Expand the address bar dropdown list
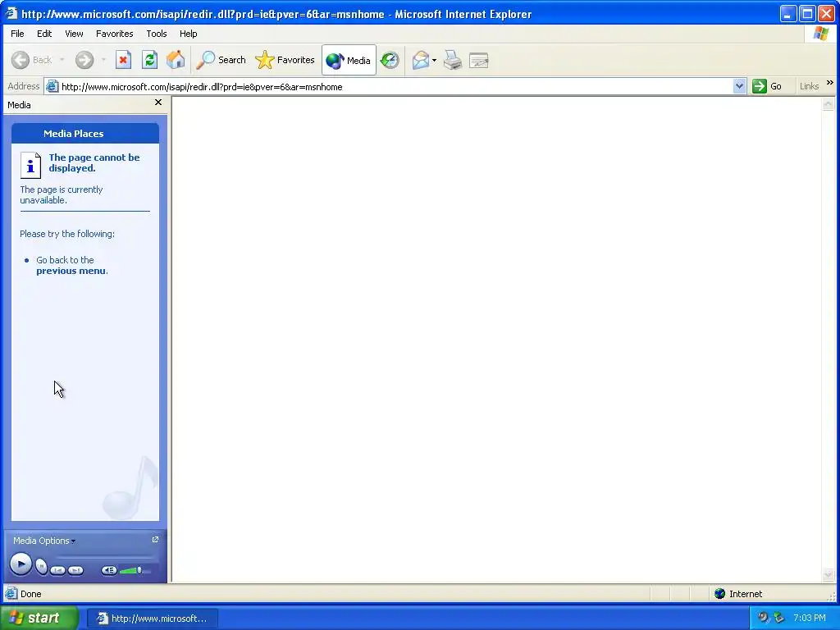 pos(739,86)
